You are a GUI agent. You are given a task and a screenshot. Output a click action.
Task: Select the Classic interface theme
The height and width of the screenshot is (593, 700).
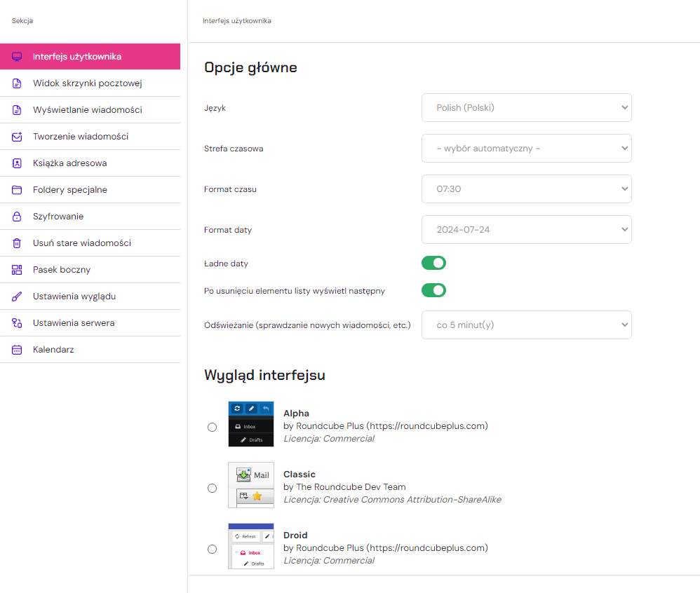click(x=213, y=488)
